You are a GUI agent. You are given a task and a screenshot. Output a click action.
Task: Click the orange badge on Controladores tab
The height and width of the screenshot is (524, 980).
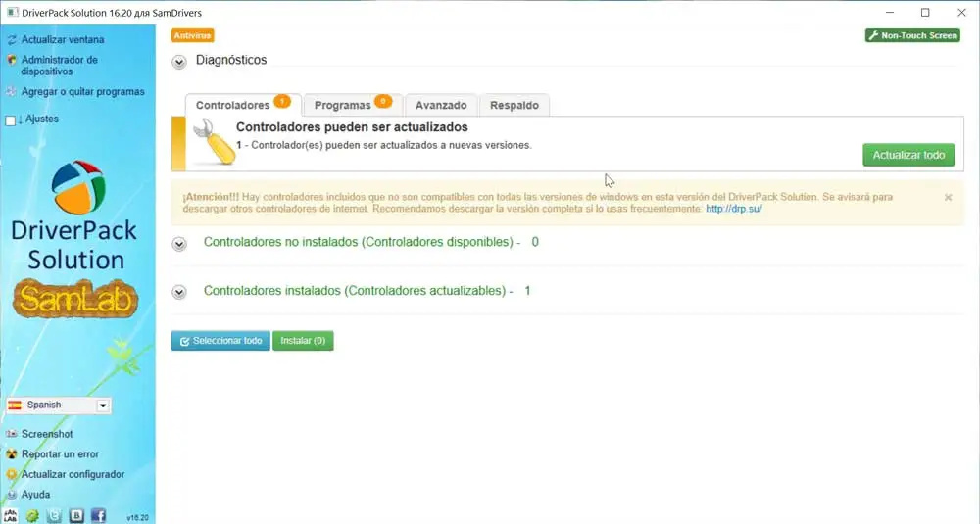pos(282,101)
